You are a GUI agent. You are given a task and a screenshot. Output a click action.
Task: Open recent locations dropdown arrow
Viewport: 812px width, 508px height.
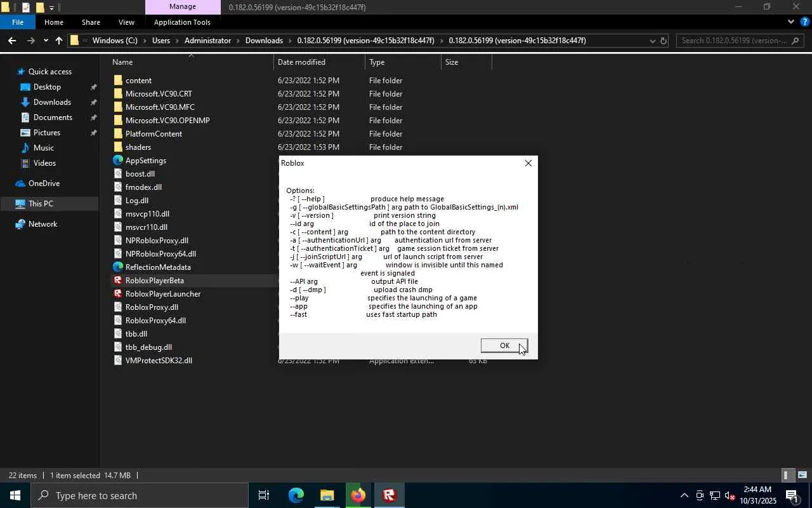click(46, 41)
